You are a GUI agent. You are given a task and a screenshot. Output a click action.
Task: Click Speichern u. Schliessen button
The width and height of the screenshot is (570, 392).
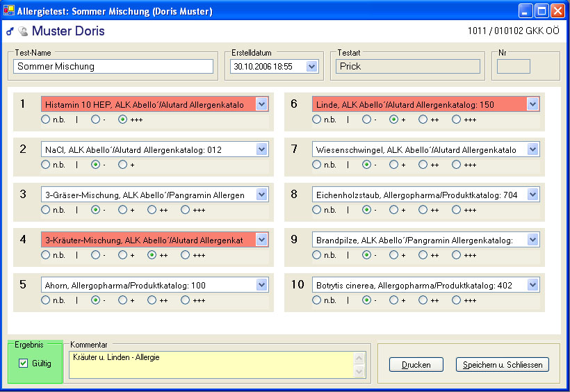click(x=503, y=364)
